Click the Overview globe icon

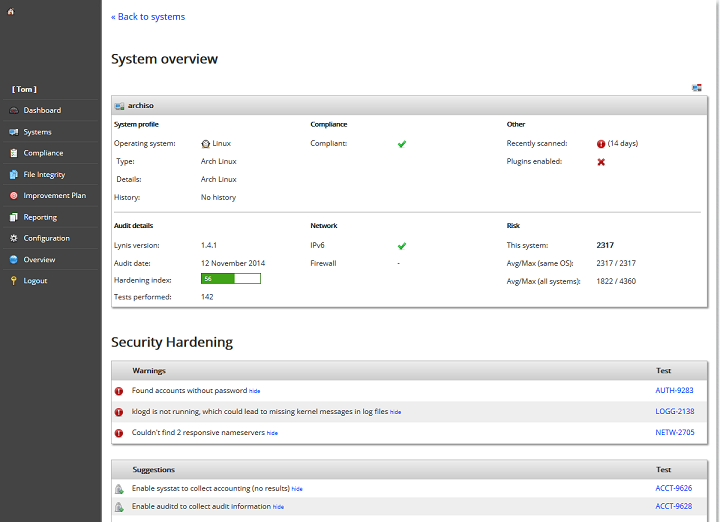(14, 259)
